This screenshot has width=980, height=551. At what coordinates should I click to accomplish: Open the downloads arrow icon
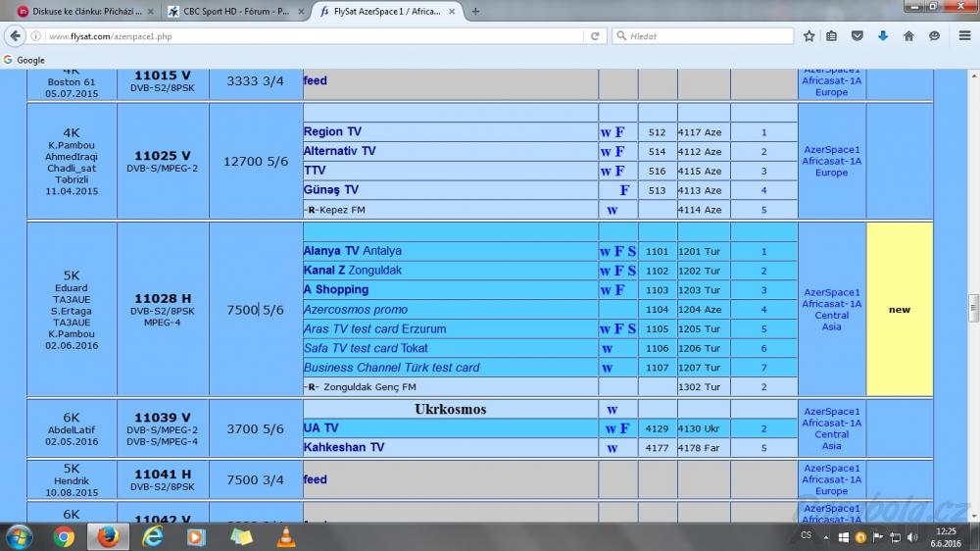point(883,36)
